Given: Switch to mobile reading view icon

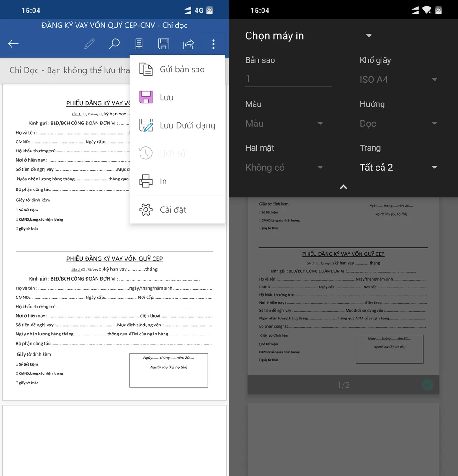Looking at the screenshot, I should [x=139, y=44].
